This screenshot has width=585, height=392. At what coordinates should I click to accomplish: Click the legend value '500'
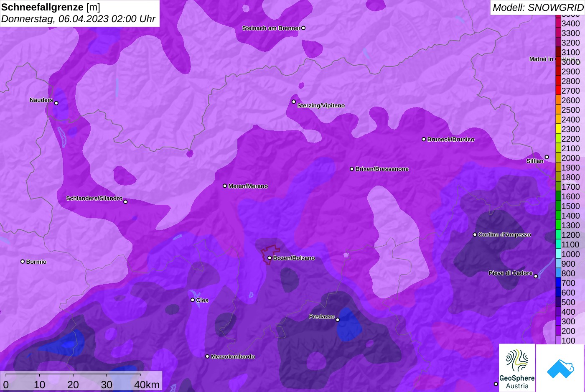click(x=568, y=302)
